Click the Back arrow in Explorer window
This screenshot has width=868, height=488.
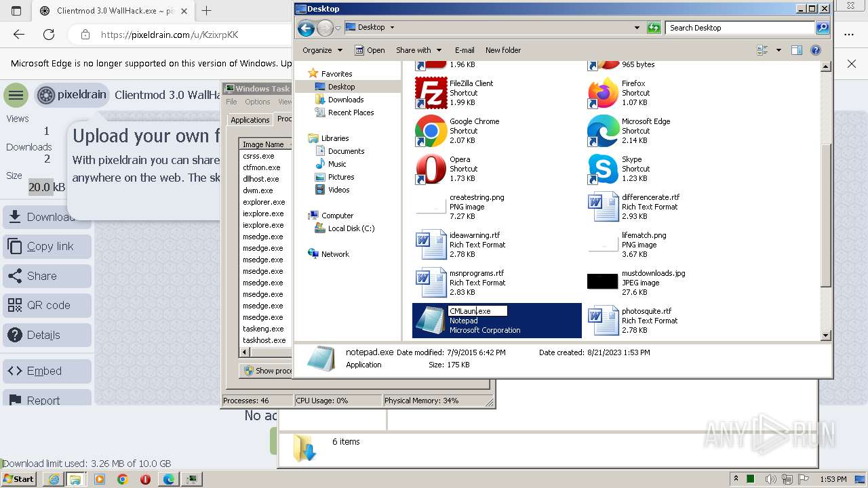(306, 28)
